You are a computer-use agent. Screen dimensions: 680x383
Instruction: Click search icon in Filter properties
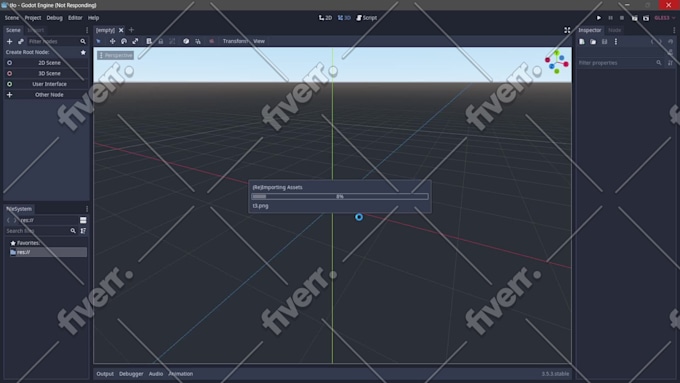pos(659,63)
